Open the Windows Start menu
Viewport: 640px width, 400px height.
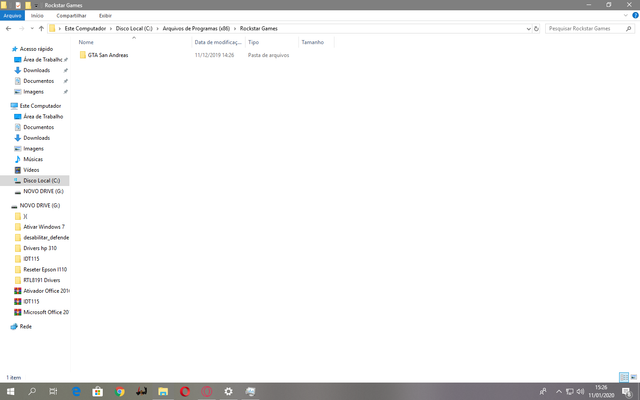[10, 392]
